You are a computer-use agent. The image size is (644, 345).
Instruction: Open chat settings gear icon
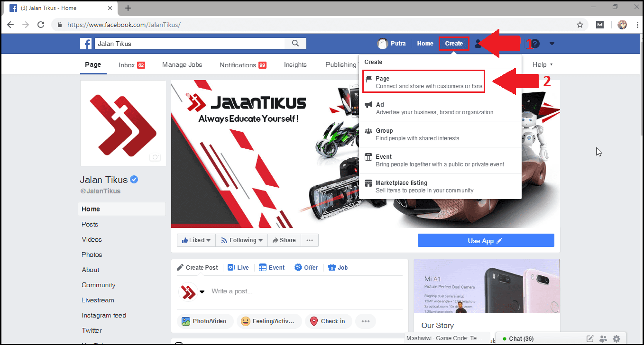[x=616, y=339]
